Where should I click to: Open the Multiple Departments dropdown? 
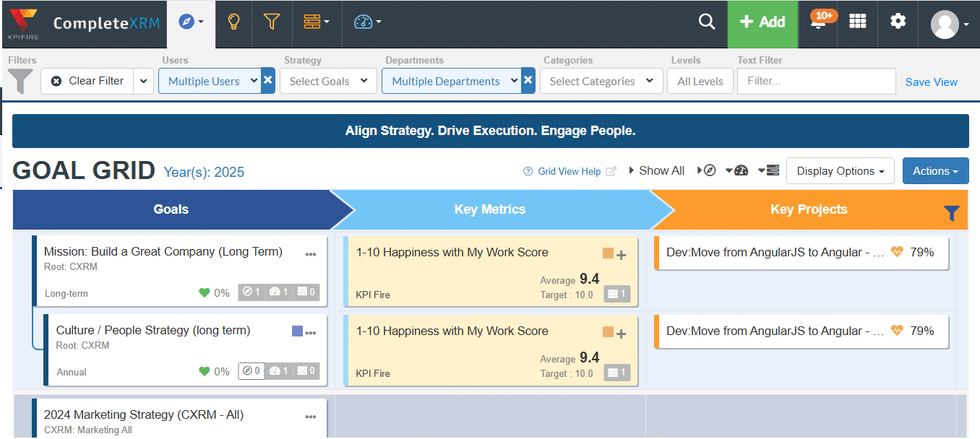[452, 81]
